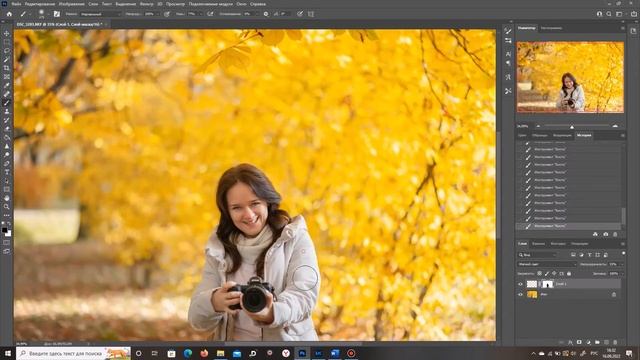Delete layer trash icon in Layers panel

coord(616,342)
